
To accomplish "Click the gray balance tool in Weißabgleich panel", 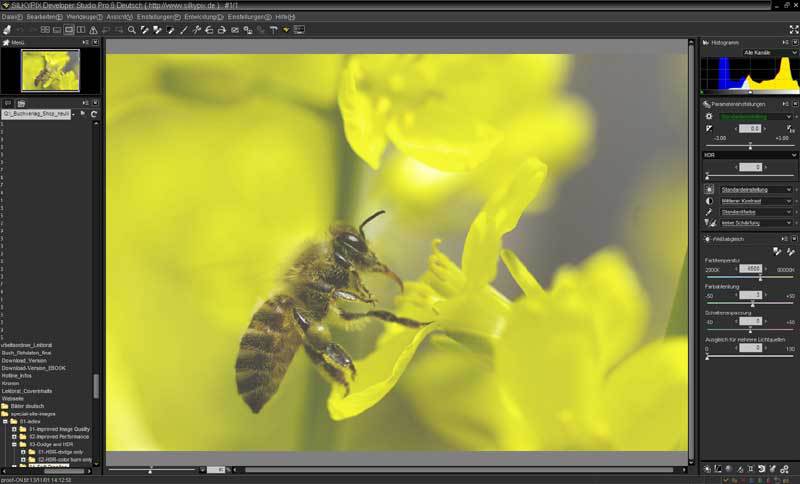I will tap(777, 251).
